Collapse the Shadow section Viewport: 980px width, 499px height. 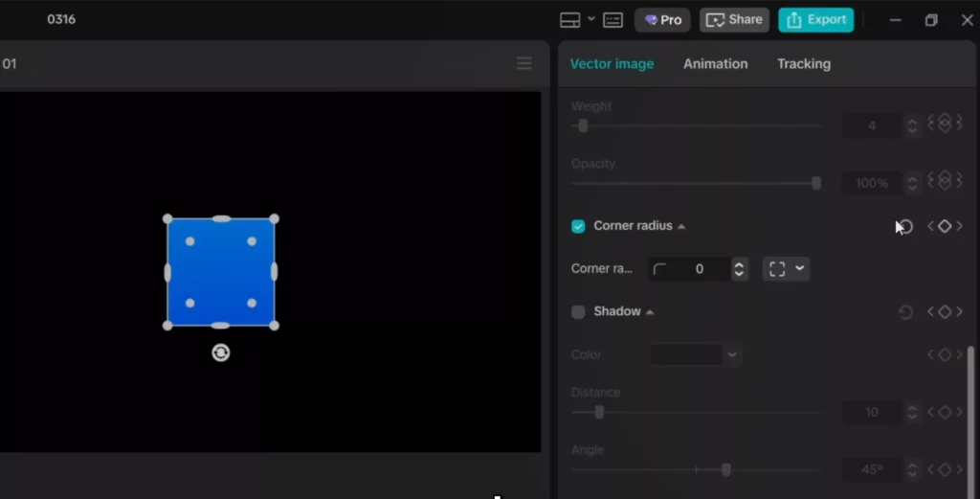click(x=650, y=312)
